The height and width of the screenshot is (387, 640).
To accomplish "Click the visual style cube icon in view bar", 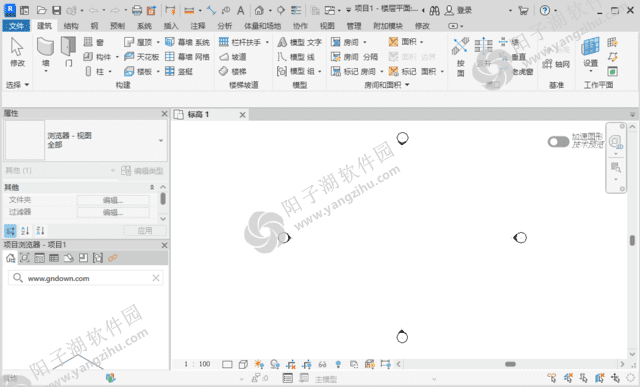I will [x=243, y=364].
